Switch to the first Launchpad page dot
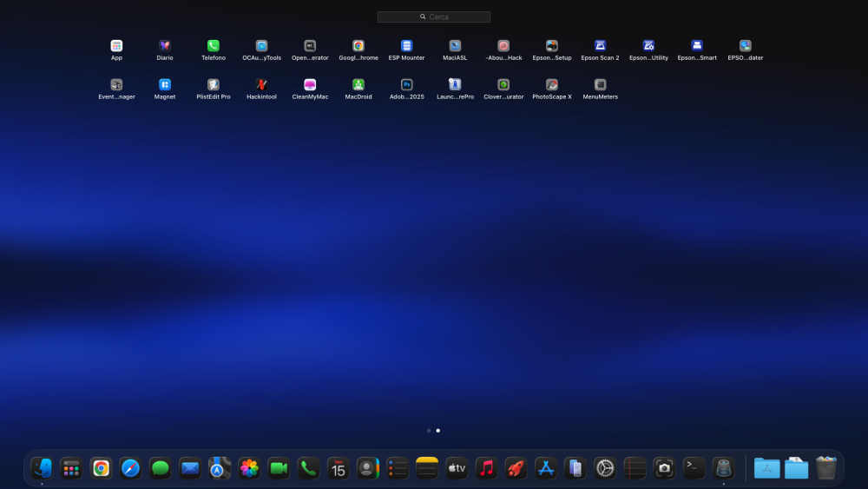The image size is (868, 489). 429,430
